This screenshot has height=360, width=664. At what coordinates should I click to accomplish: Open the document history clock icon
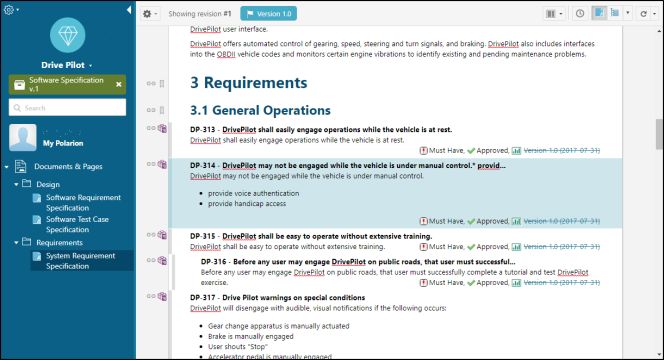coord(580,14)
